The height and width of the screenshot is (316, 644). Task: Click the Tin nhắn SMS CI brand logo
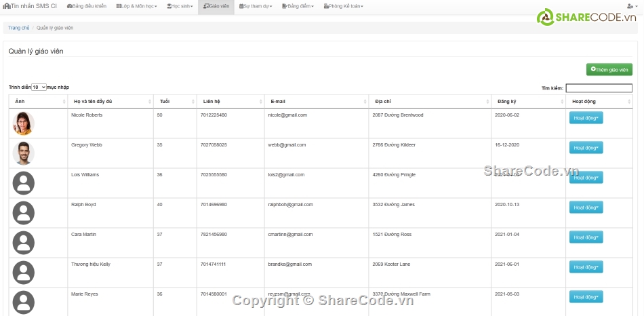[x=30, y=6]
